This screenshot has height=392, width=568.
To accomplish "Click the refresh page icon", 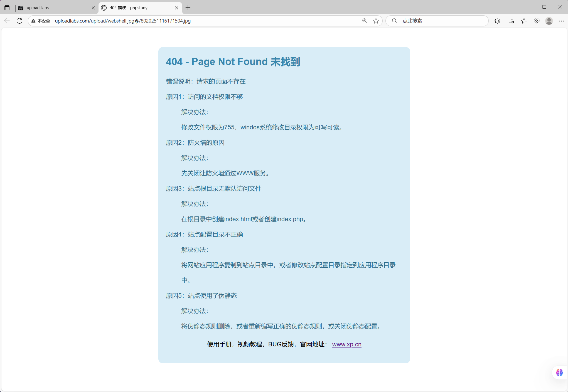I will coord(19,21).
